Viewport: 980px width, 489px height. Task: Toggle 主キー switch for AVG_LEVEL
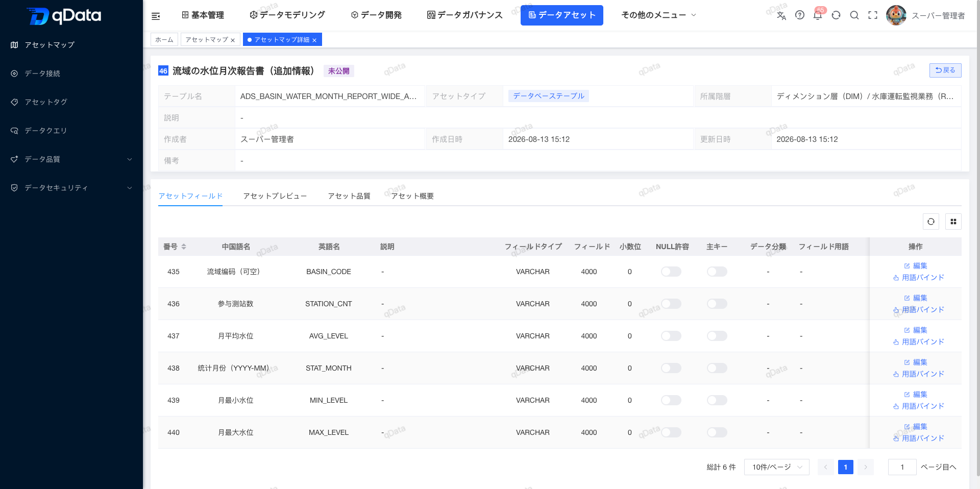[x=717, y=336]
